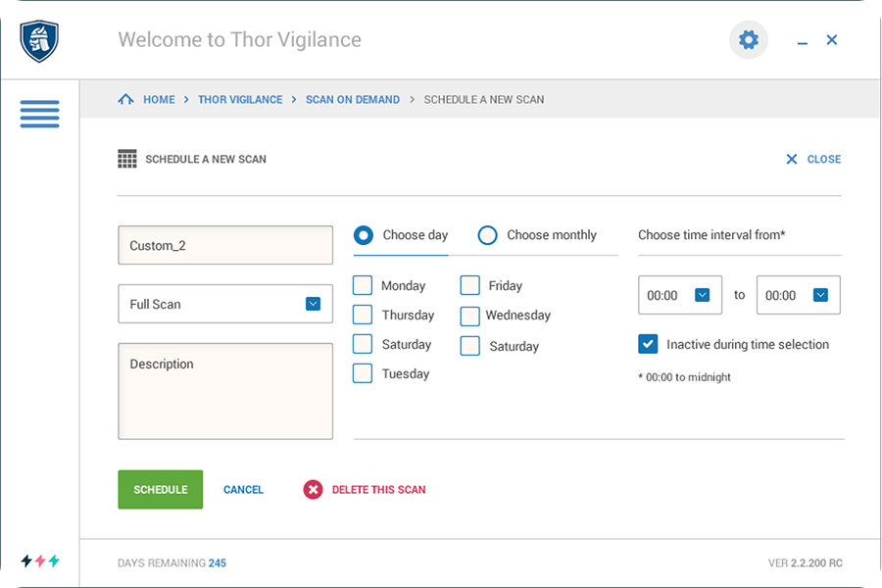Click the CLOSE link text
Viewport: 882px width, 588px height.
coord(824,159)
